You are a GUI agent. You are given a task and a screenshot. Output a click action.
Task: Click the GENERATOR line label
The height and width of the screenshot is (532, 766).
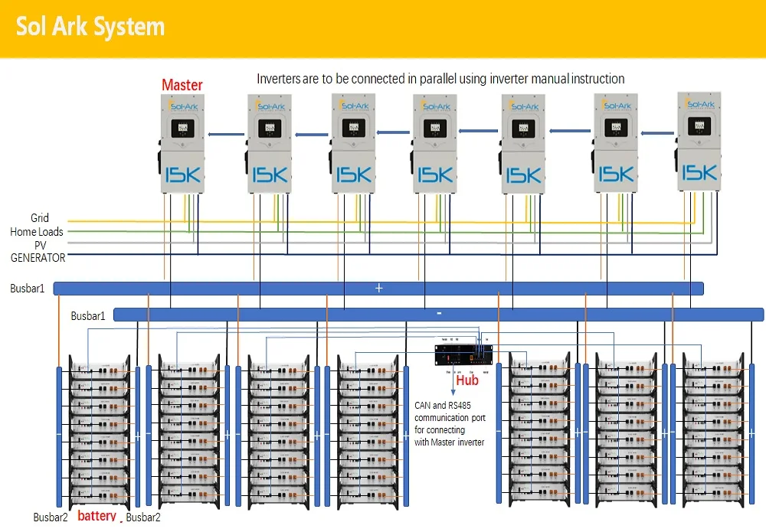(x=38, y=258)
